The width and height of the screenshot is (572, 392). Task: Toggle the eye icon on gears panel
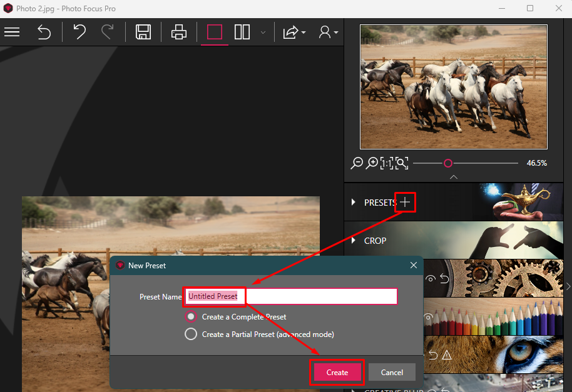coord(431,279)
